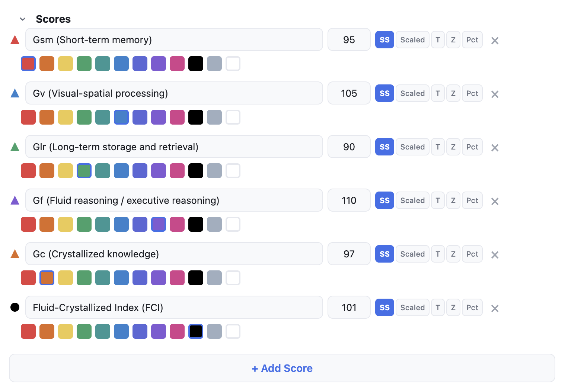Remove the Fluid-Crystallized Index (FCI) row
This screenshot has height=392, width=565.
tap(495, 308)
